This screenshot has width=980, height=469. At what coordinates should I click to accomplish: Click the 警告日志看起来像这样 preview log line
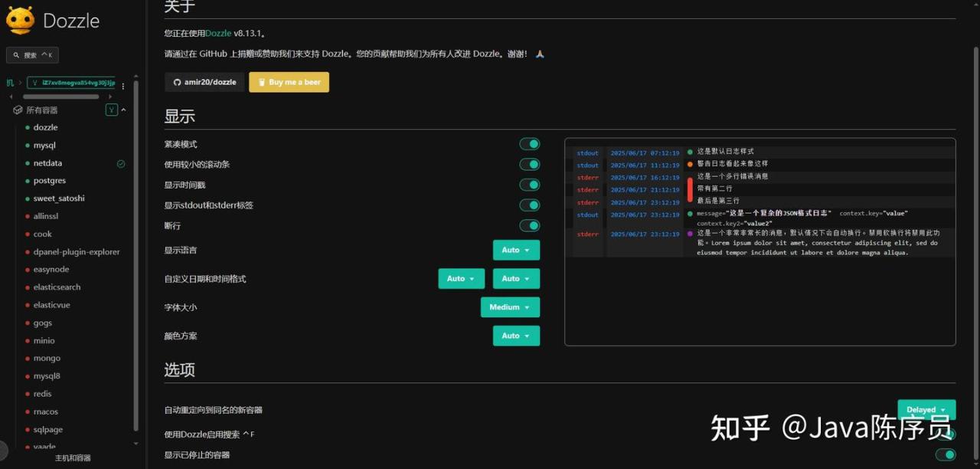[732, 164]
